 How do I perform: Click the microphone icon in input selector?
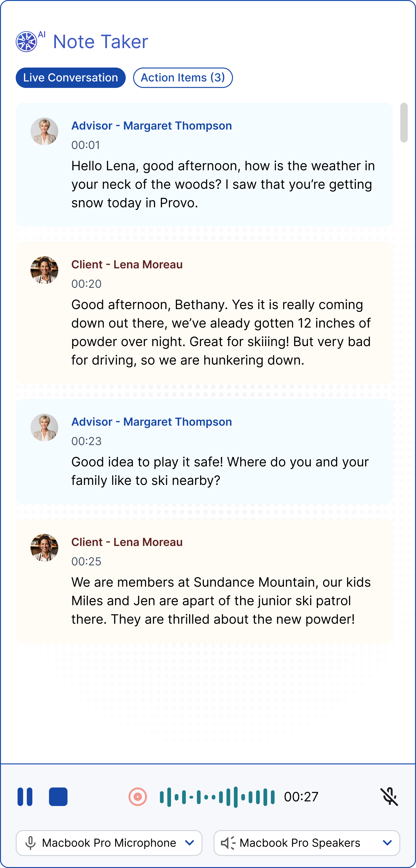pos(31,843)
